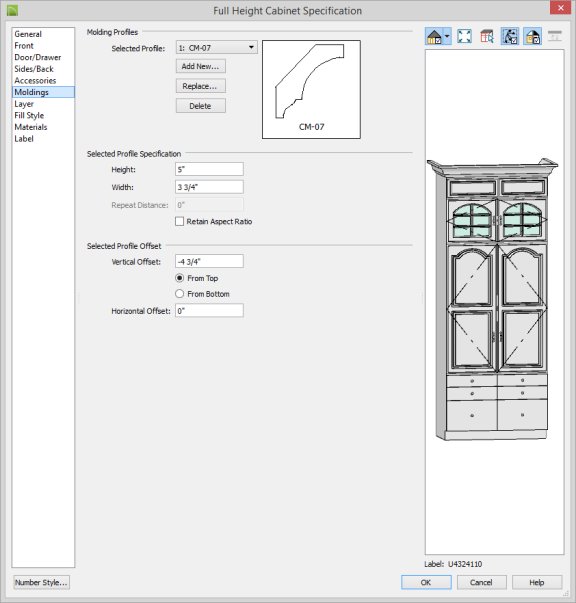Toggle the Standard rendering preview icon
This screenshot has height=603, width=576.
coord(434,37)
